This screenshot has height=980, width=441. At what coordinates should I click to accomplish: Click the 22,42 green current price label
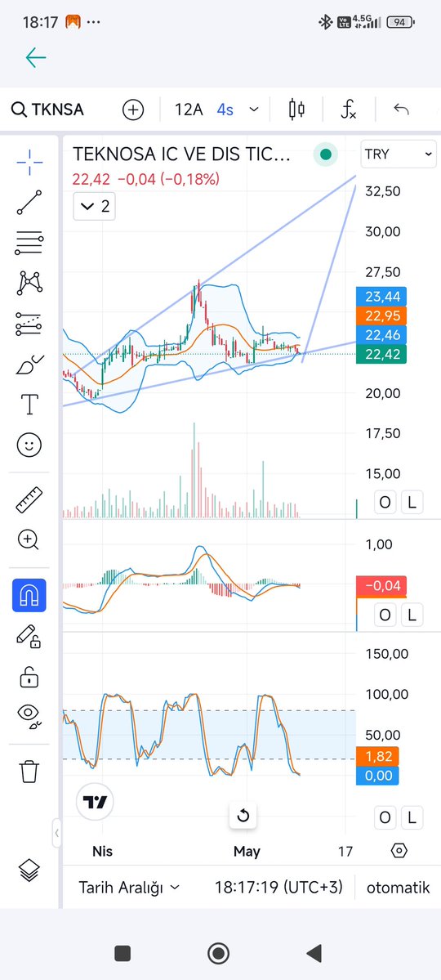tap(381, 355)
